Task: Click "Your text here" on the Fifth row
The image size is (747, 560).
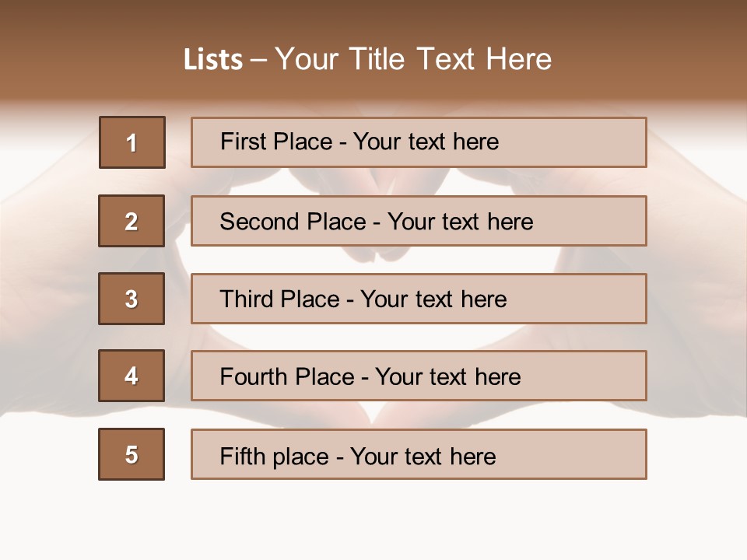Action: pyautogui.click(x=423, y=456)
